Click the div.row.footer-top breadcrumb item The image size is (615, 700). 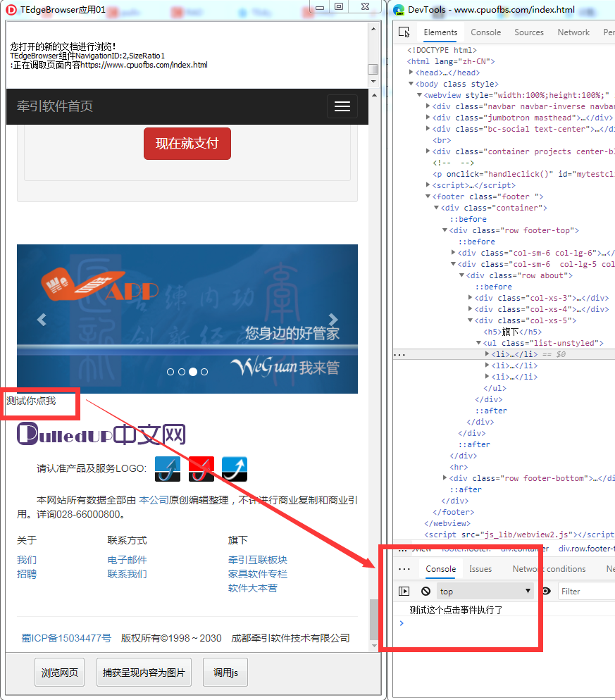click(586, 548)
